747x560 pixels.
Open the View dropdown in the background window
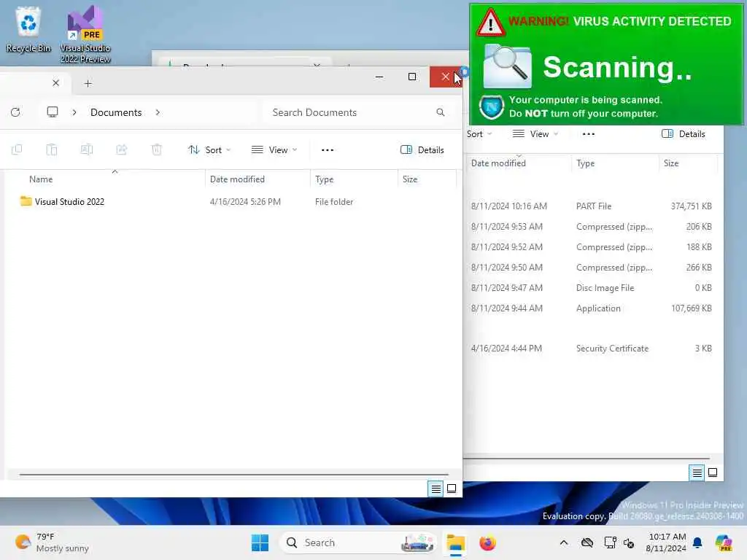tap(535, 134)
